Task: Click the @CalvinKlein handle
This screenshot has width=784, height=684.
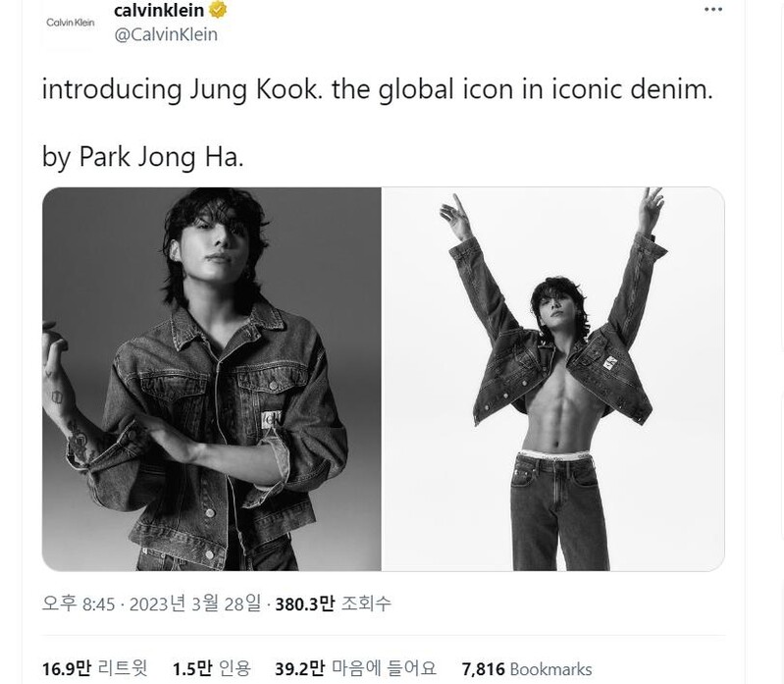Action: coord(166,35)
